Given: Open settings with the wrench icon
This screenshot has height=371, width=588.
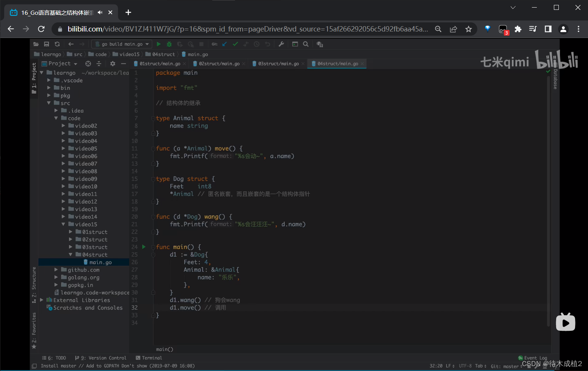Looking at the screenshot, I should point(281,44).
